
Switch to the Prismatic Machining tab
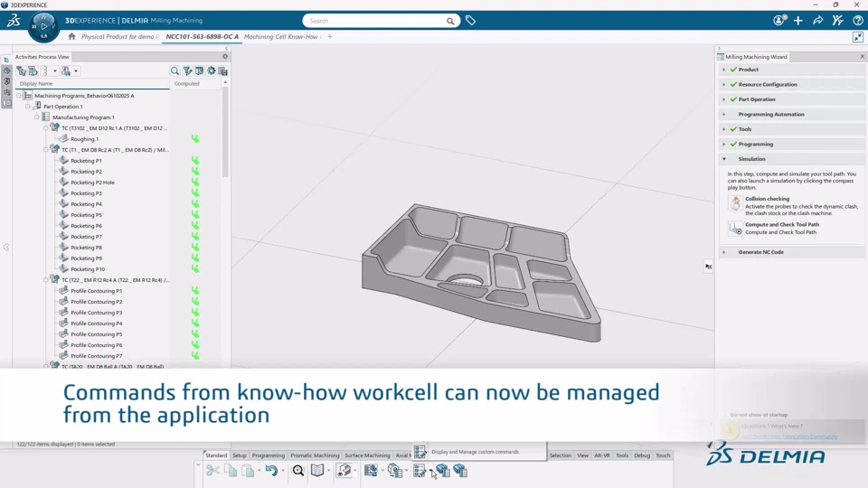click(315, 455)
